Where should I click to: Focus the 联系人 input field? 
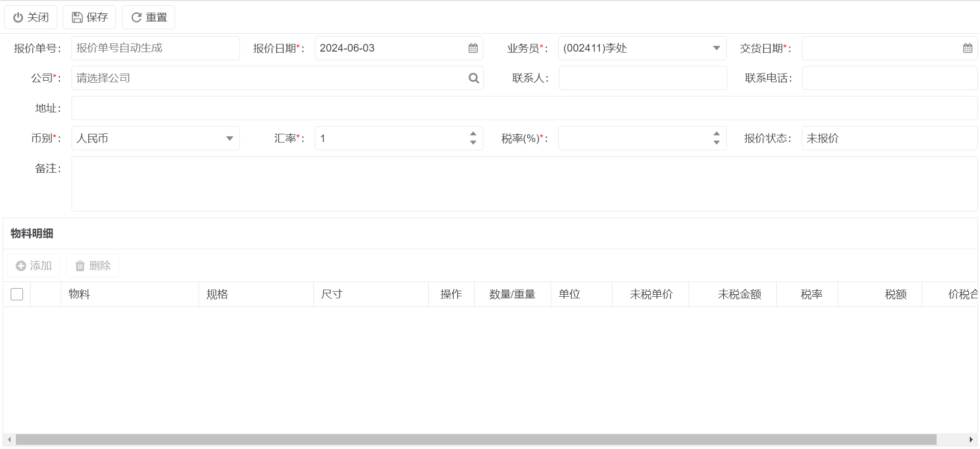pos(643,78)
